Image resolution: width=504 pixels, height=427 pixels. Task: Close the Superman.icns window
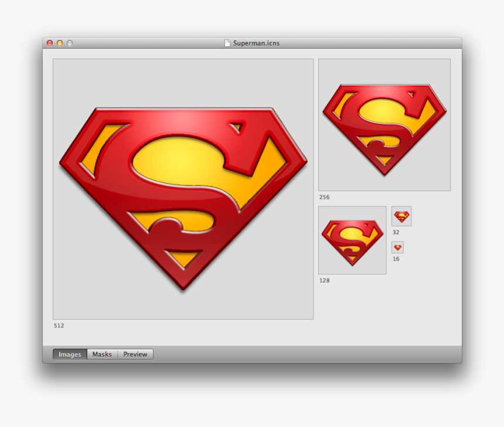50,43
